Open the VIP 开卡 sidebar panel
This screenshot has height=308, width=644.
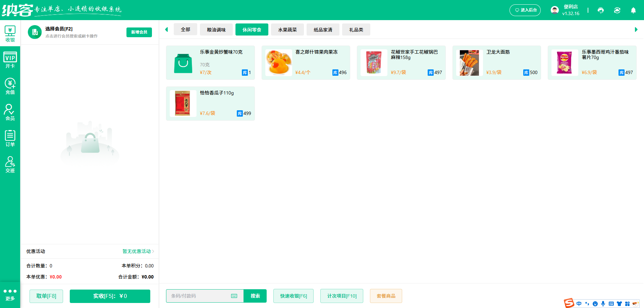[10, 60]
